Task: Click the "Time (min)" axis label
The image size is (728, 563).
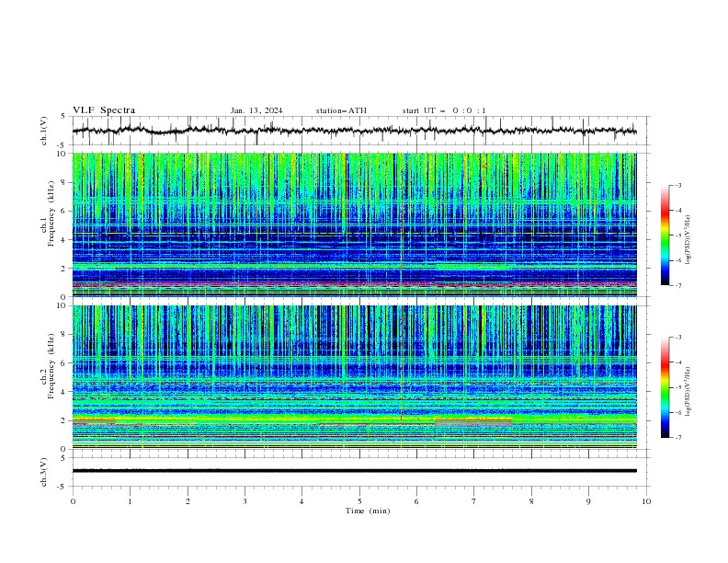Action: click(x=368, y=511)
